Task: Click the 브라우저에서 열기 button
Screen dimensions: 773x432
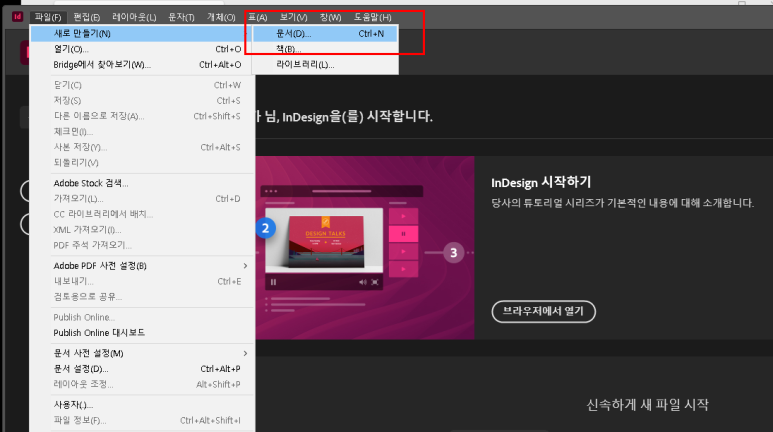Action: tap(543, 311)
